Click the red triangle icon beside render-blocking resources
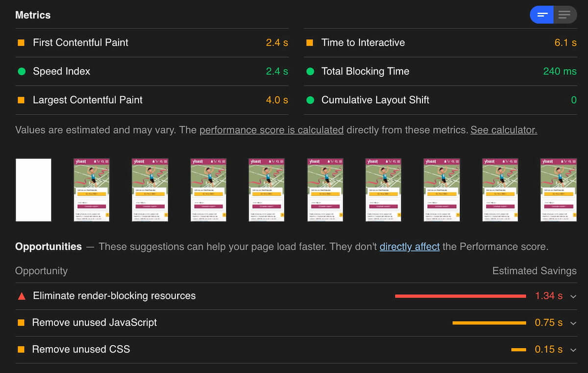The width and height of the screenshot is (588, 373). [21, 296]
